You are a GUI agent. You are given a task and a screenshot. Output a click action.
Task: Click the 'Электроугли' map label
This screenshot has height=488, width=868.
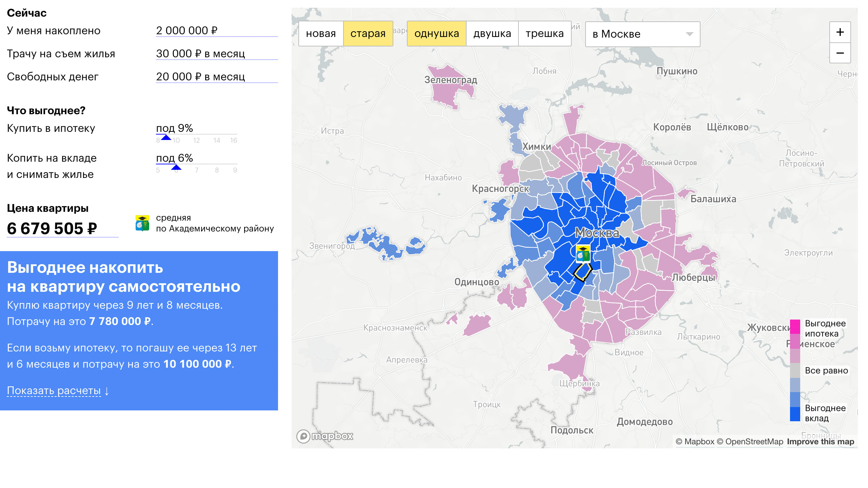pos(808,253)
